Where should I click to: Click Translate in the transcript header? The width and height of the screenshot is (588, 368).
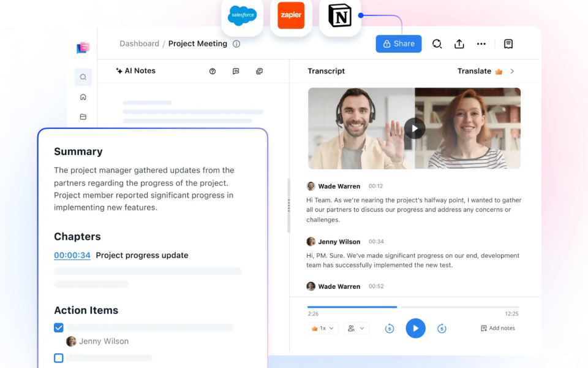coord(474,71)
